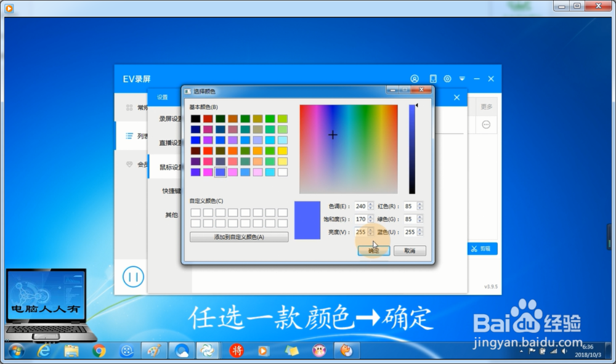Open the Windows Start menu orb
Image resolution: width=616 pixels, height=364 pixels.
point(17,350)
